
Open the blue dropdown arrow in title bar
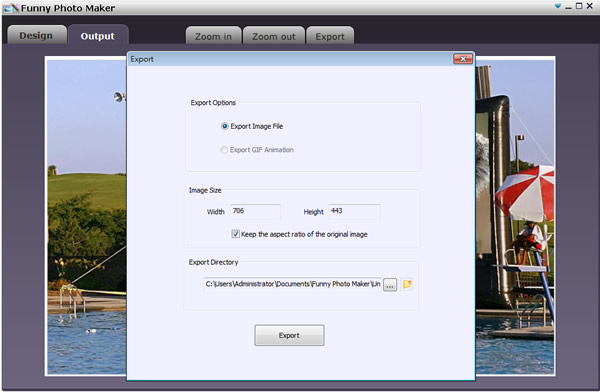tap(558, 6)
